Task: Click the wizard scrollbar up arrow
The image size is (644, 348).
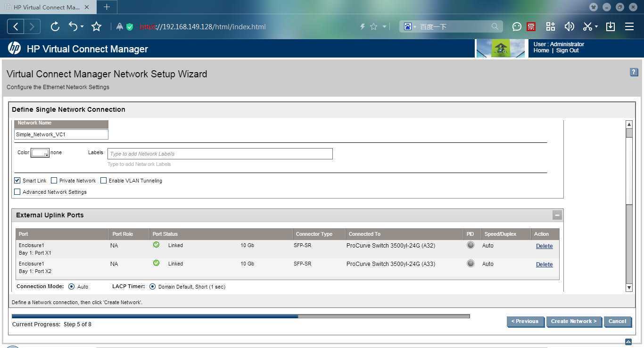Action: click(x=629, y=124)
